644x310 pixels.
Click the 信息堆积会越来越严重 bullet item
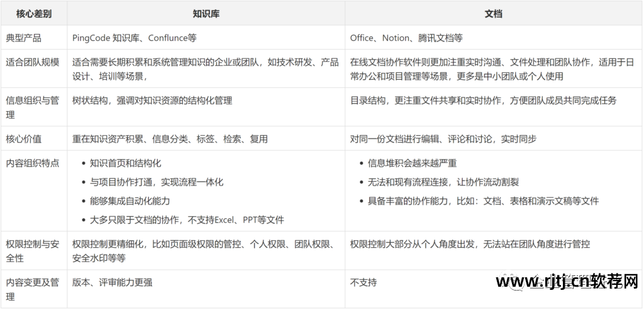click(412, 163)
